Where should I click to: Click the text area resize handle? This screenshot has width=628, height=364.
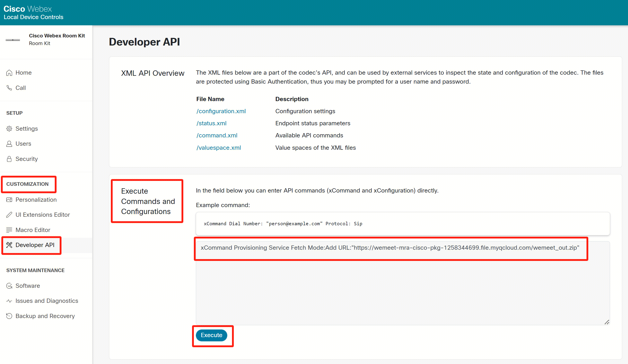tap(607, 322)
